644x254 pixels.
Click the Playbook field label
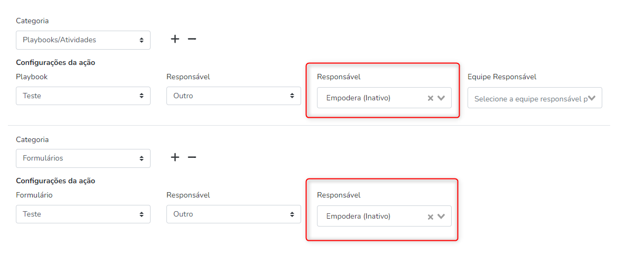tap(32, 77)
